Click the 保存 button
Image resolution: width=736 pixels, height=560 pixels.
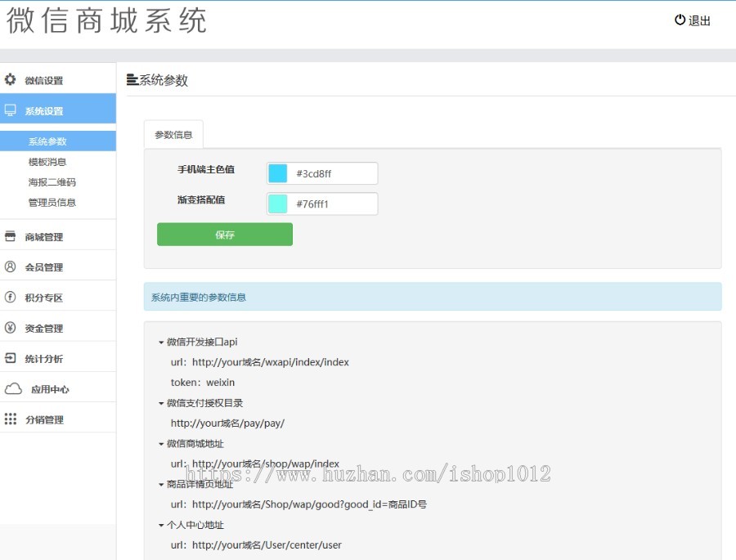tap(225, 235)
